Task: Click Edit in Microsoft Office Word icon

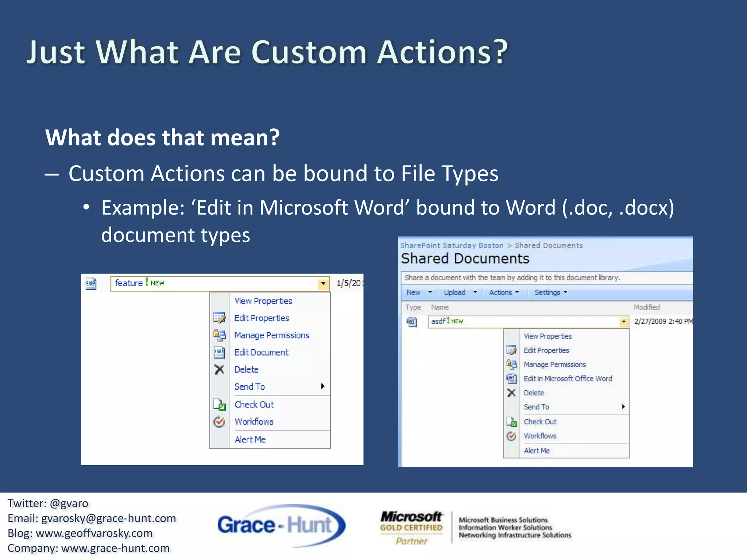Action: [511, 378]
